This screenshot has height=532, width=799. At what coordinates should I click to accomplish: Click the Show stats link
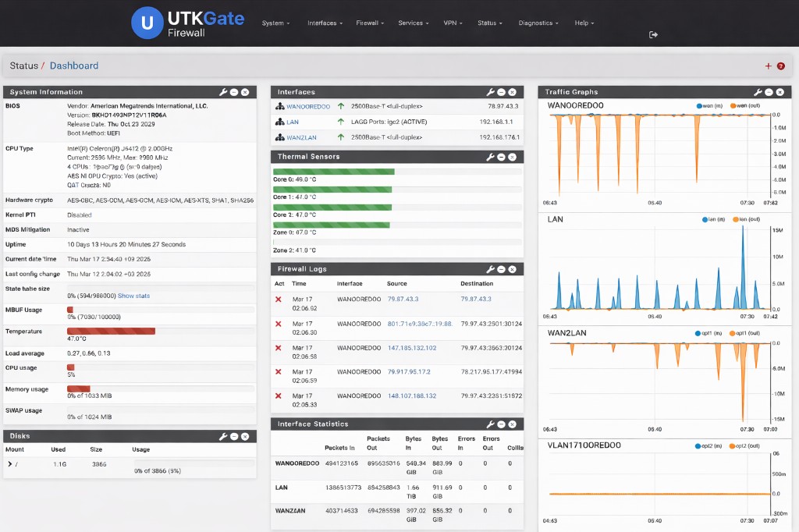pyautogui.click(x=133, y=296)
